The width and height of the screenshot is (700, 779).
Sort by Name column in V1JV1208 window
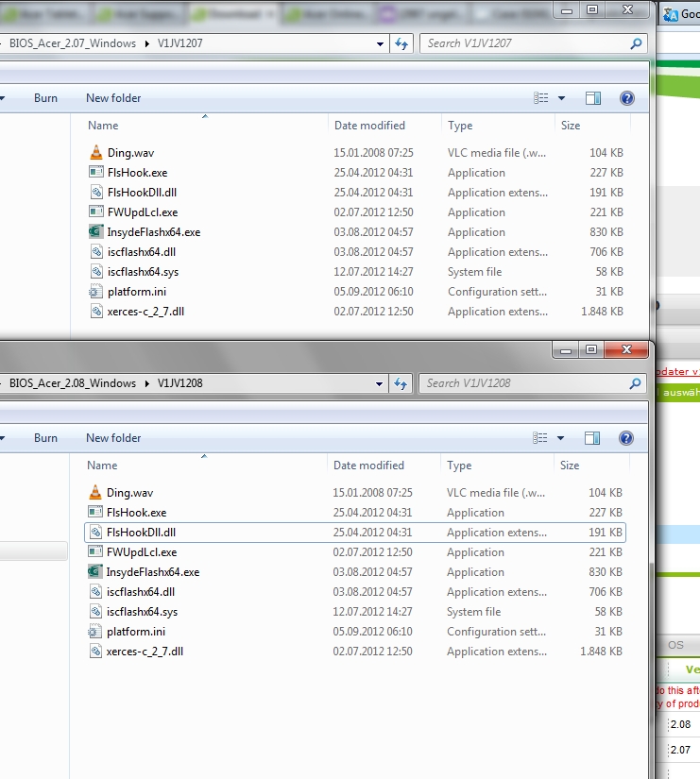click(102, 465)
